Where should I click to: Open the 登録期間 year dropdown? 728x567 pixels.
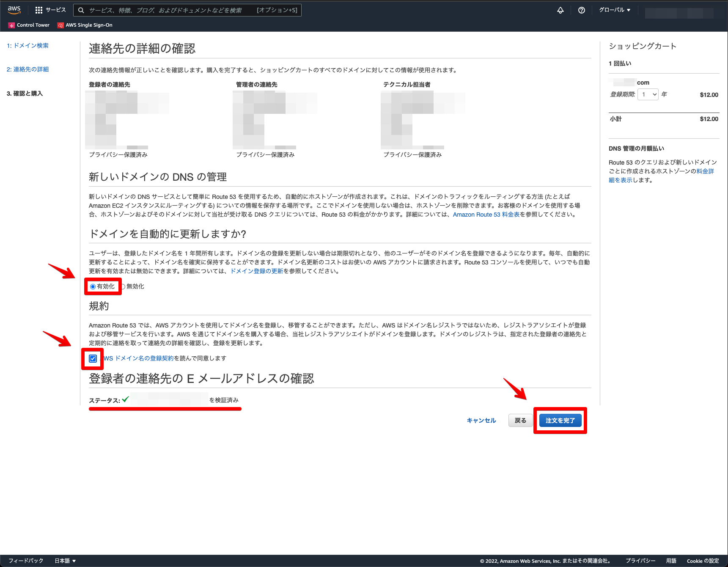coord(648,94)
